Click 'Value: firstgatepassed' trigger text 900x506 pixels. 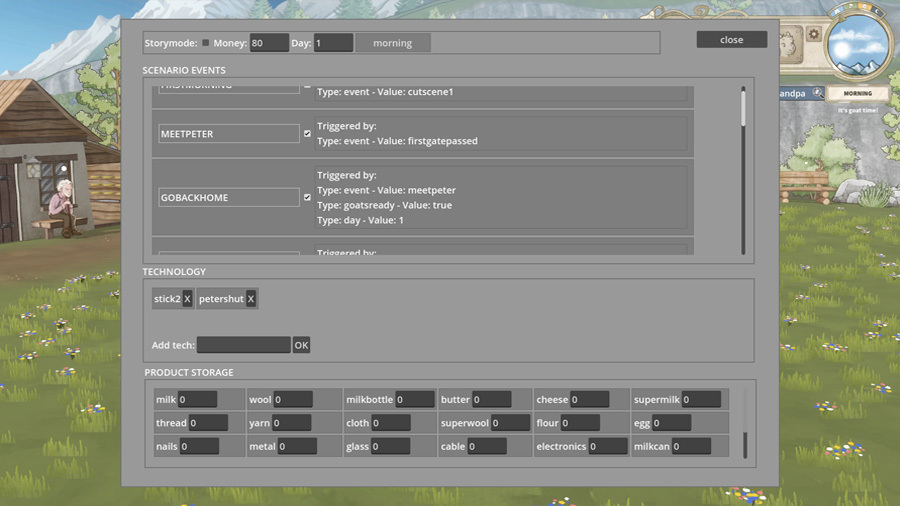428,141
